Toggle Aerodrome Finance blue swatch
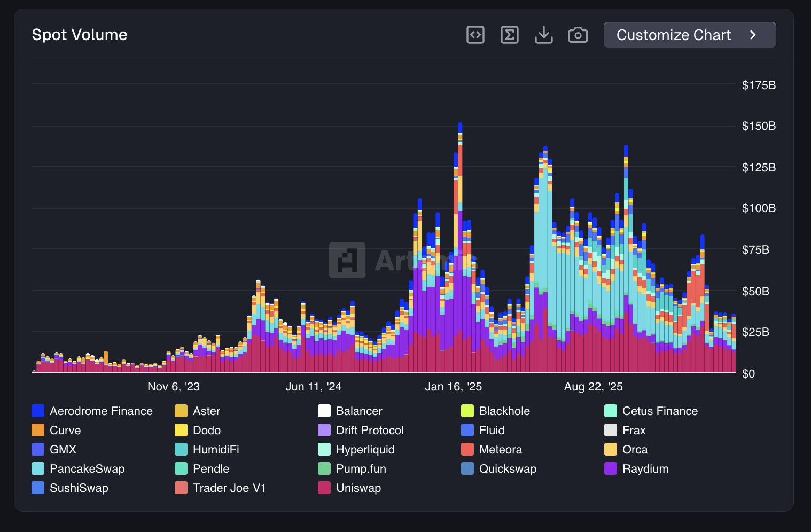 click(38, 411)
